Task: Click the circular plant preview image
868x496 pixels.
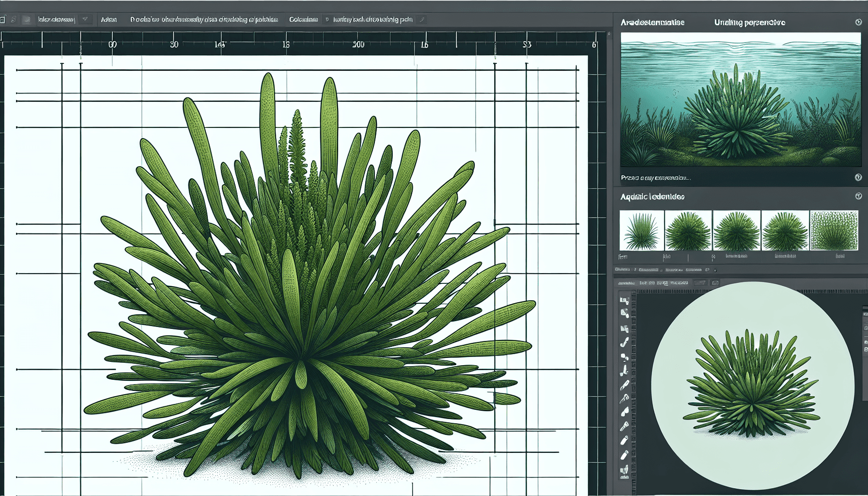Action: pyautogui.click(x=752, y=386)
